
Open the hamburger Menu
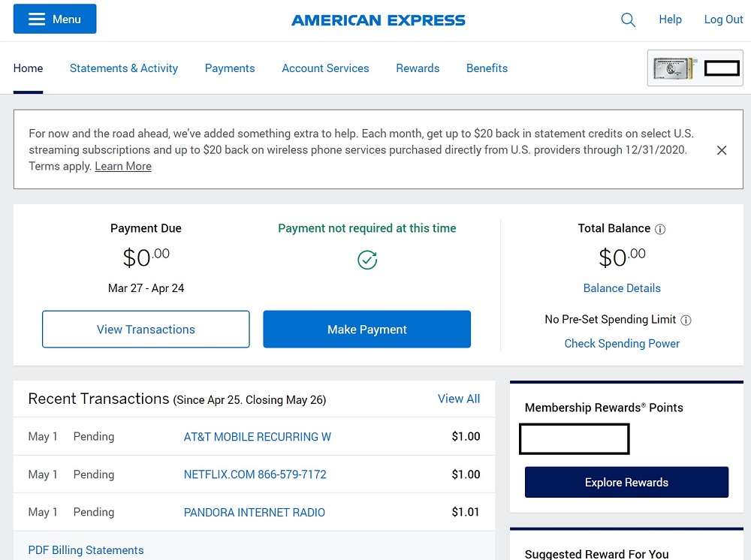[x=54, y=18]
